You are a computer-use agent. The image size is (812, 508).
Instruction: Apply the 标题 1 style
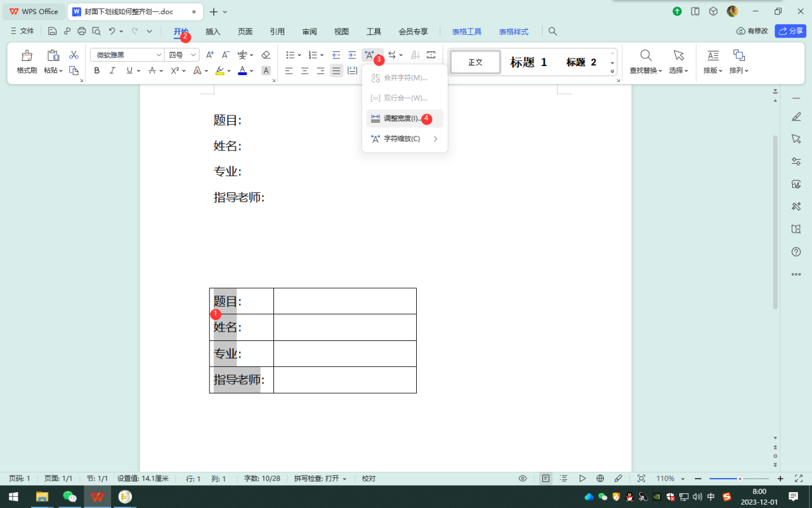pos(528,62)
